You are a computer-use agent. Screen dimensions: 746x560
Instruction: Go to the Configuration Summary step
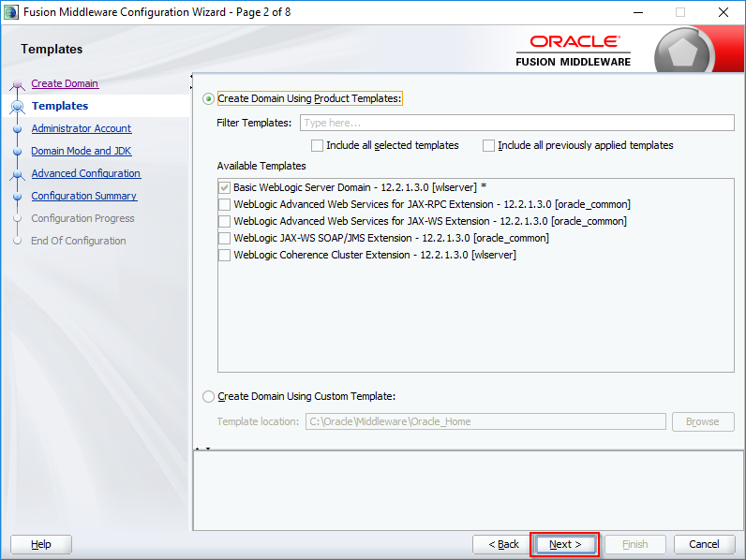point(84,196)
